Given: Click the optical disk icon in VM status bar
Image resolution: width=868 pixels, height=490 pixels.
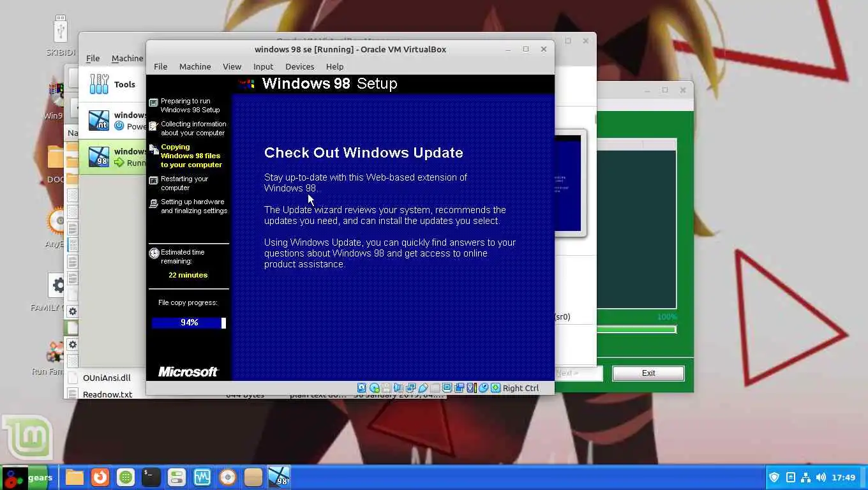Looking at the screenshot, I should tap(375, 388).
